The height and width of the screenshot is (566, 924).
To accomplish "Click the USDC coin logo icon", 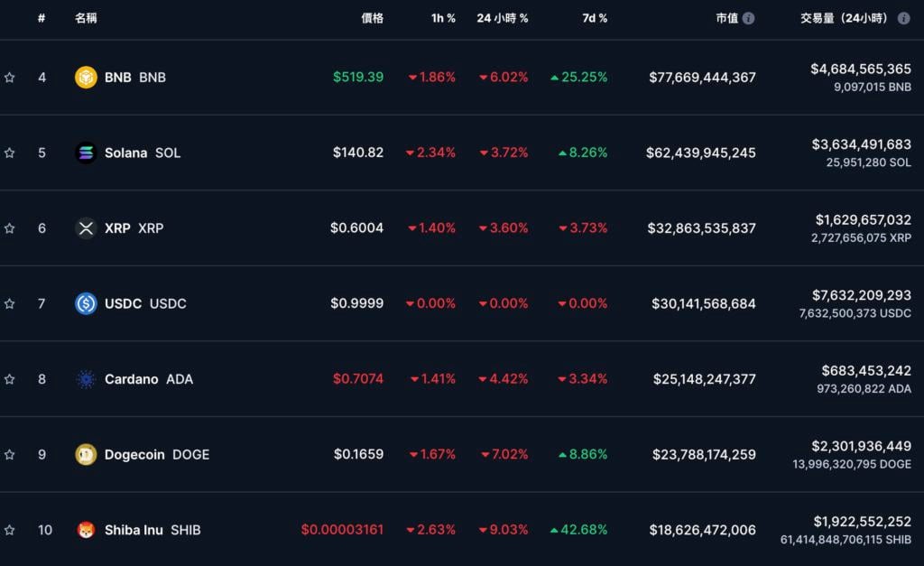I will tap(86, 304).
